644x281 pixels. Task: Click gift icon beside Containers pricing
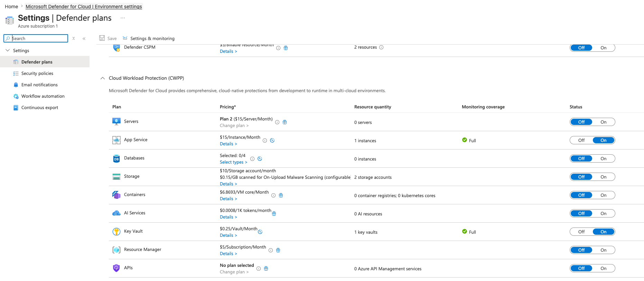[x=281, y=195]
